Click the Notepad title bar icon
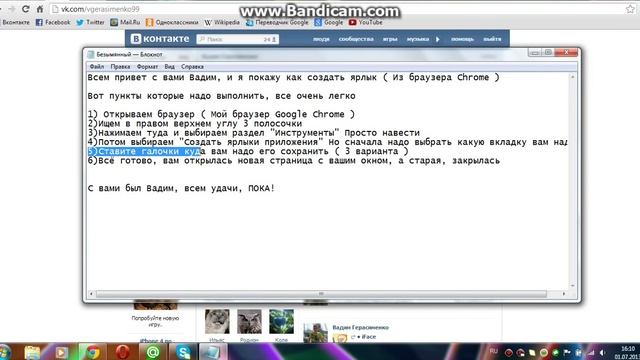 [91, 54]
